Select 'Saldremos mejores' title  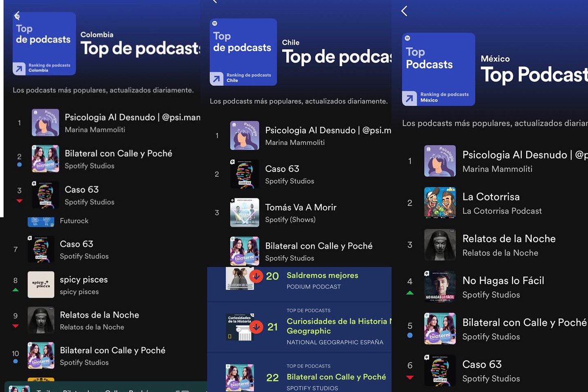pos(322,275)
